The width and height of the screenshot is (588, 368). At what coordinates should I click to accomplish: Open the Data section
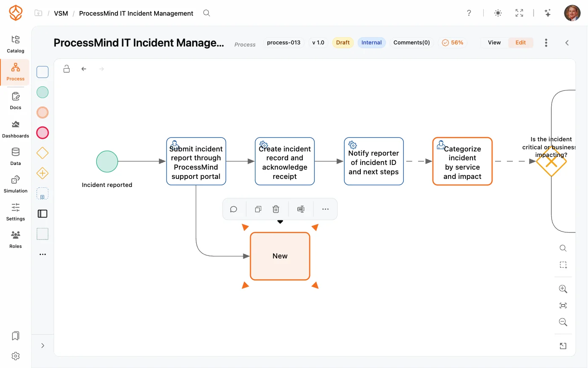coord(16,157)
